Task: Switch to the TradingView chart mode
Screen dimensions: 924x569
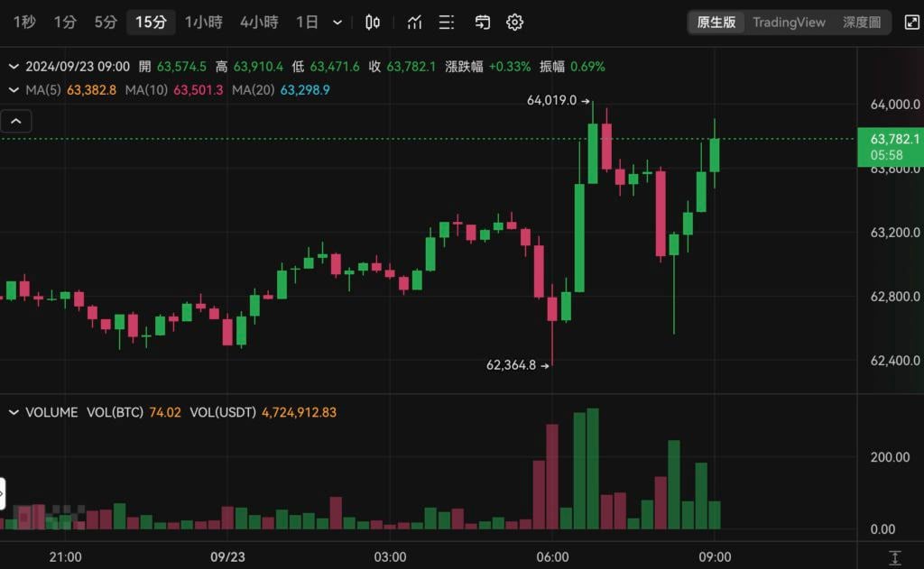Action: [789, 23]
